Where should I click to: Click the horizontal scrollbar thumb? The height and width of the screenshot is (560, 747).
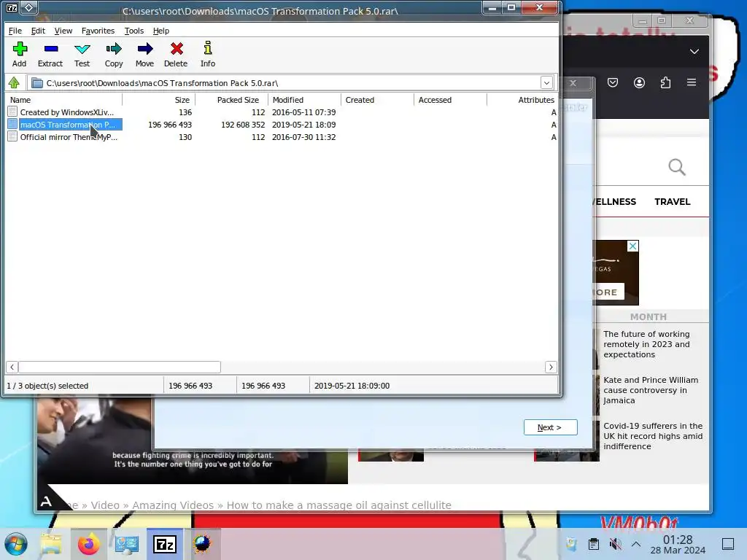120,367
